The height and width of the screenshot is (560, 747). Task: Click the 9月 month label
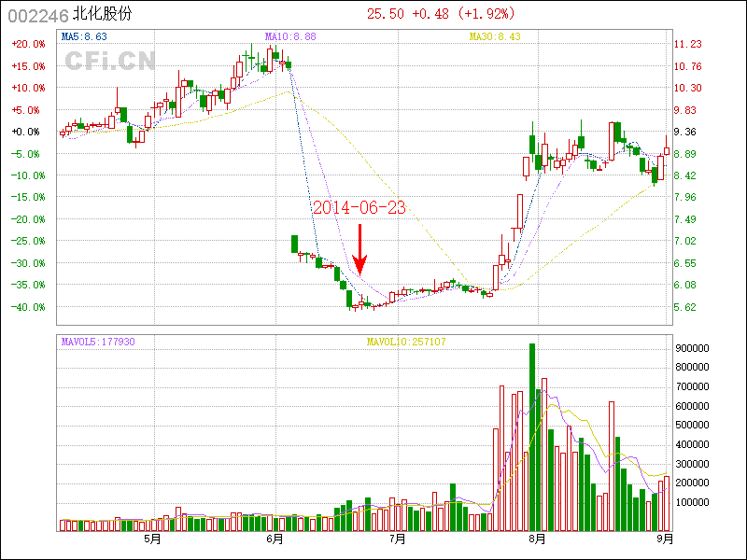pos(665,539)
